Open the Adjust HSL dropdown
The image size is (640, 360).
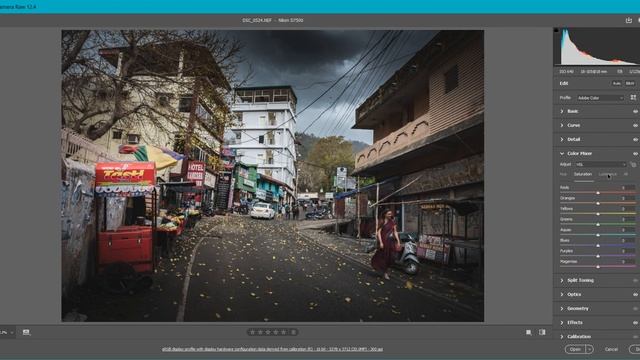600,164
